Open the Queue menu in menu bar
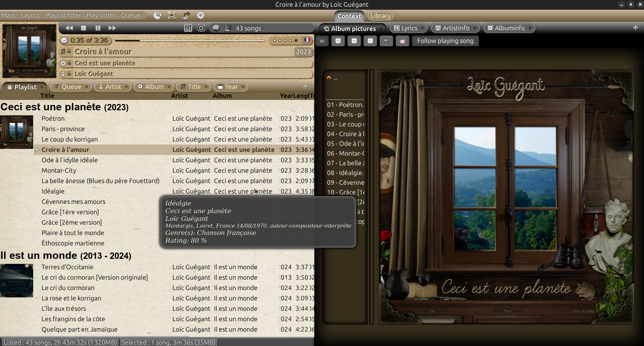 click(x=130, y=15)
